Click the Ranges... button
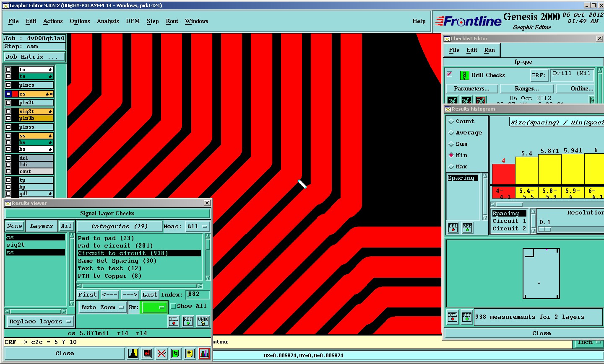 [527, 89]
